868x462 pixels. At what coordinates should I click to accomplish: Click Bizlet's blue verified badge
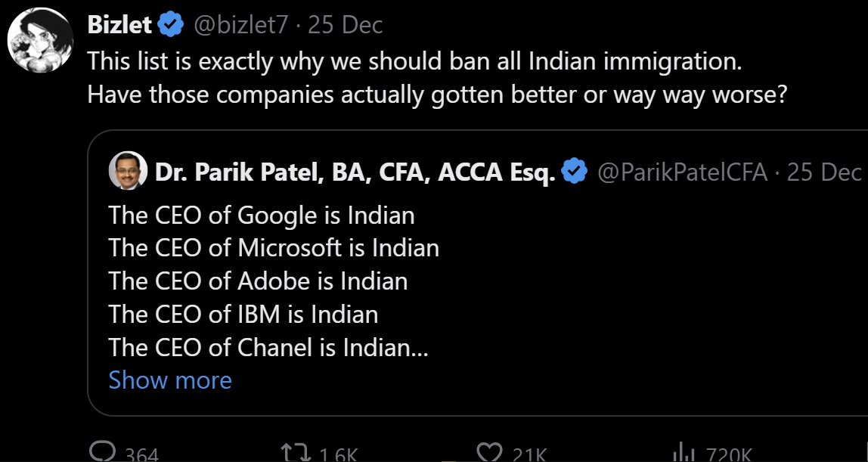[172, 26]
